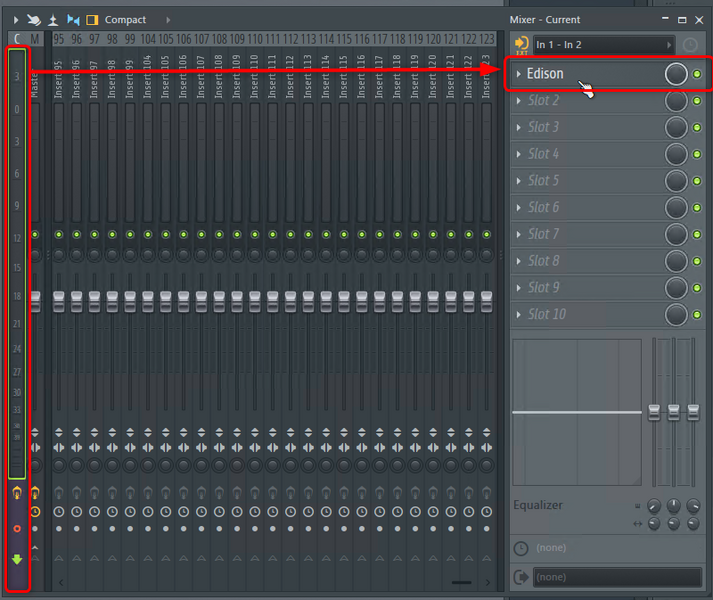
Task: Arm recording with the orange circle icon
Action: click(17, 528)
